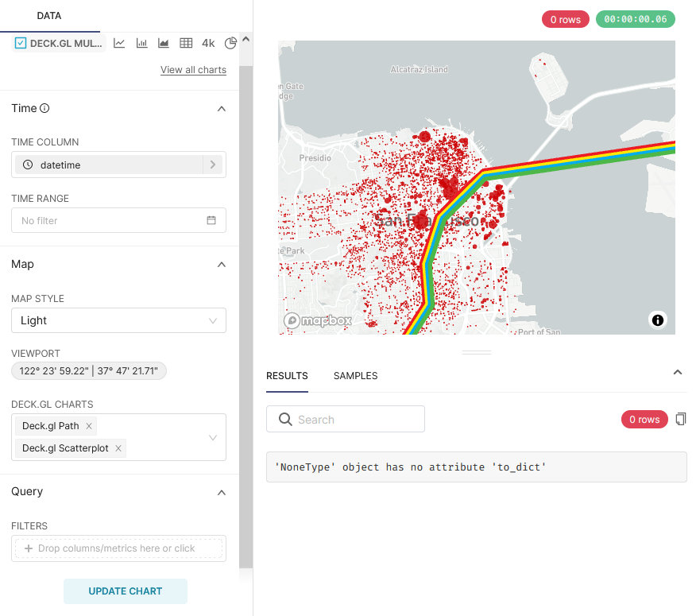Pick the table chart type icon
The width and height of the screenshot is (696, 616).
tap(186, 43)
